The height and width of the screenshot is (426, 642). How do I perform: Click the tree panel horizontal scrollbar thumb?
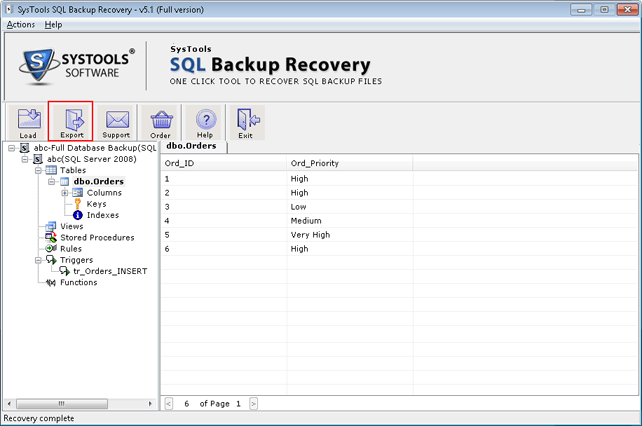coord(62,403)
